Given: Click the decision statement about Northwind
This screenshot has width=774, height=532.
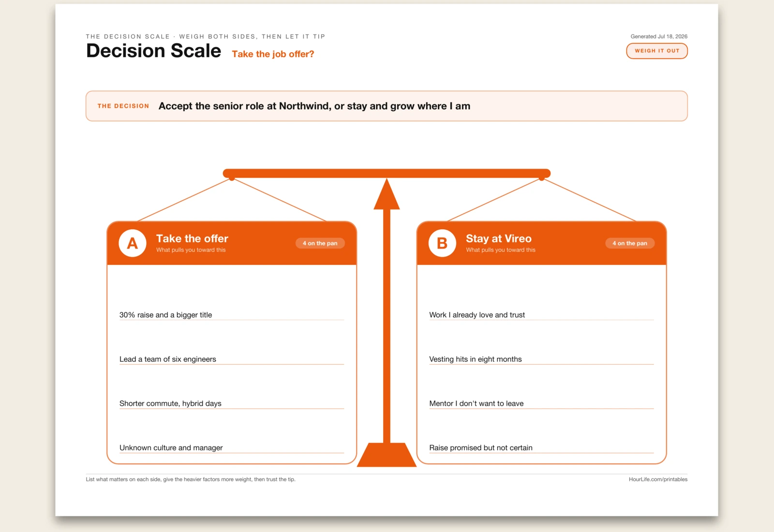Looking at the screenshot, I should (314, 106).
